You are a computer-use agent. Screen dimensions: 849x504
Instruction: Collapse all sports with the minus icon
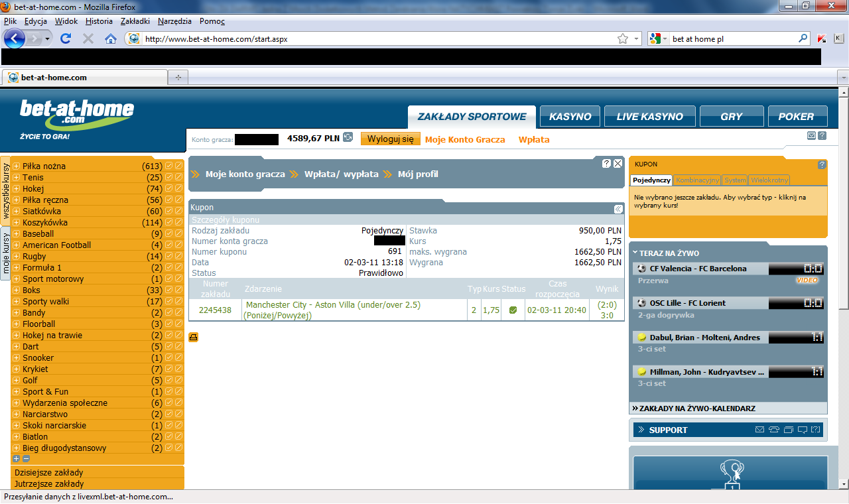coord(26,458)
